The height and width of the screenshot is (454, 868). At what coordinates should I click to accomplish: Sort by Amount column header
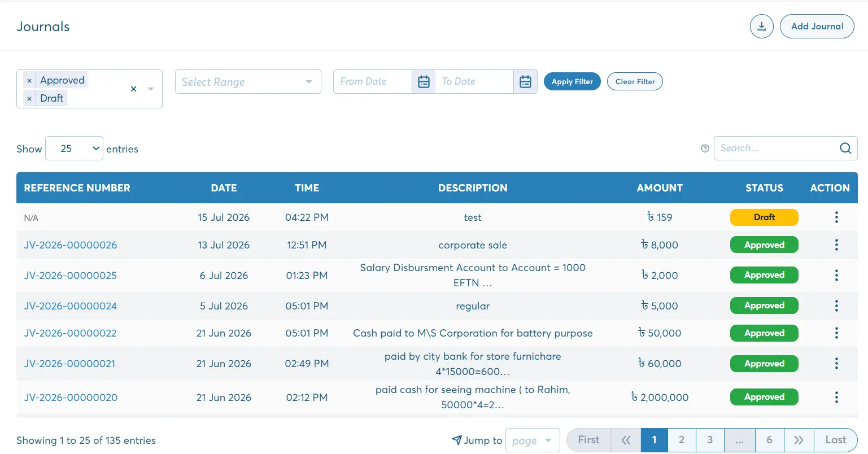[660, 188]
